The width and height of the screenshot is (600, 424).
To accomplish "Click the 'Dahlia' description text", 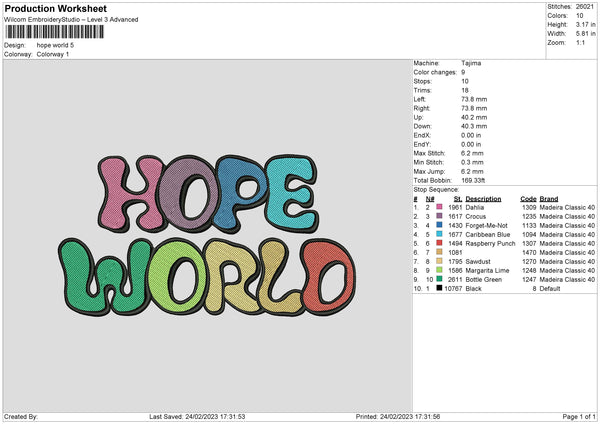I will click(x=475, y=207).
